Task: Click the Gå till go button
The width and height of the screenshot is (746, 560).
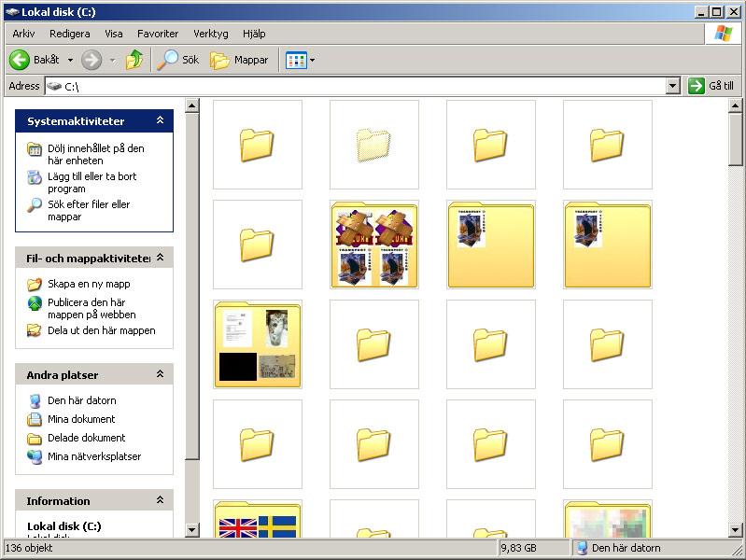Action: 711,86
